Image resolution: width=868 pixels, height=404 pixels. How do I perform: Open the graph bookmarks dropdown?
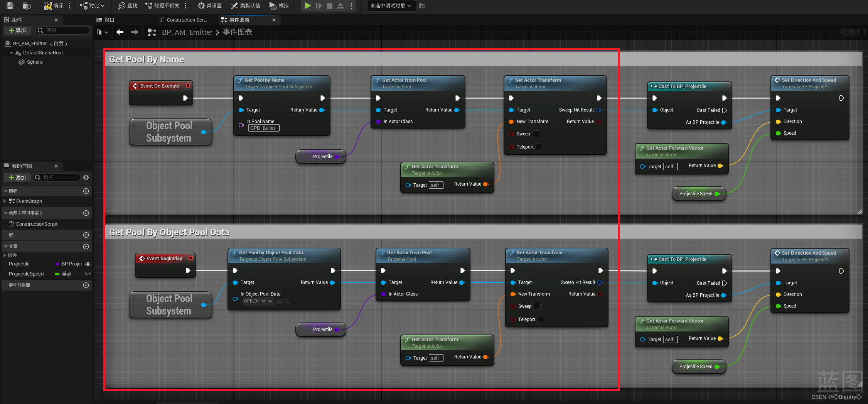[103, 32]
